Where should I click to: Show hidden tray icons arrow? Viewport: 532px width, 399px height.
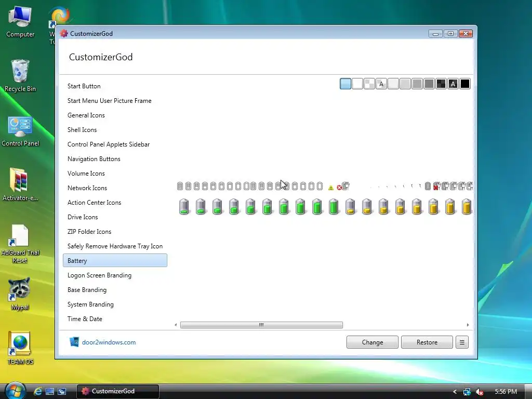tap(455, 392)
